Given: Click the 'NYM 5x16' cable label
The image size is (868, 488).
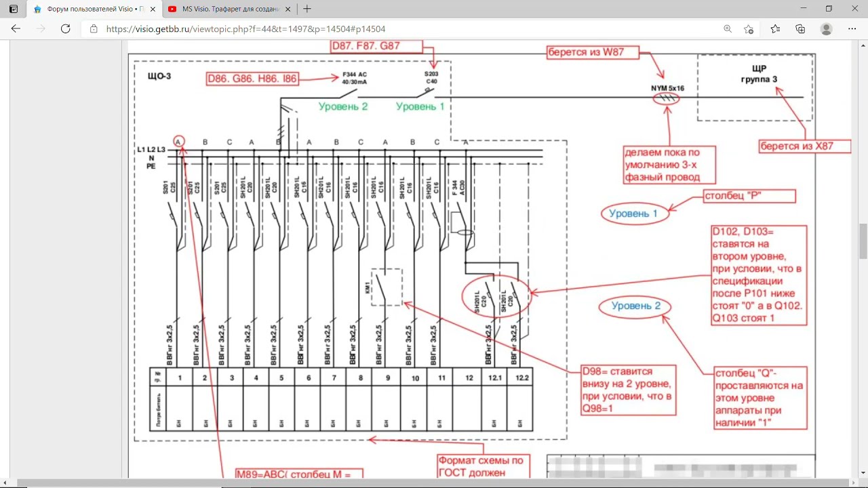Looking at the screenshot, I should (667, 88).
